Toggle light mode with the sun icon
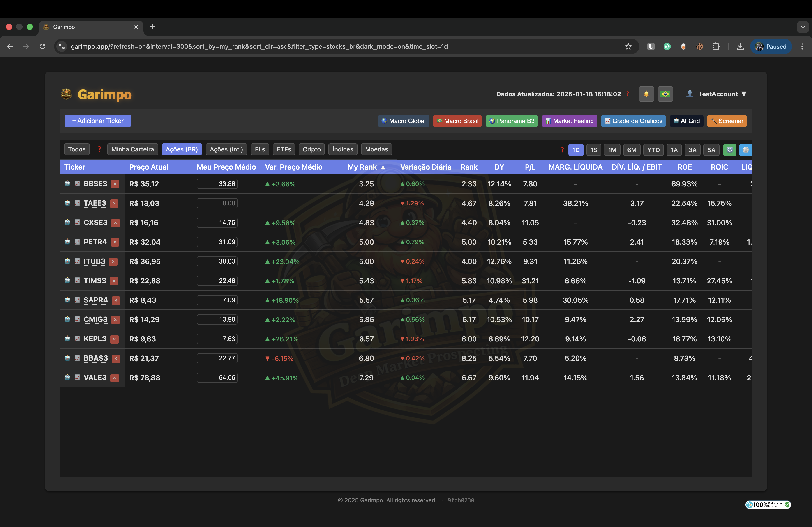The image size is (812, 527). point(646,94)
